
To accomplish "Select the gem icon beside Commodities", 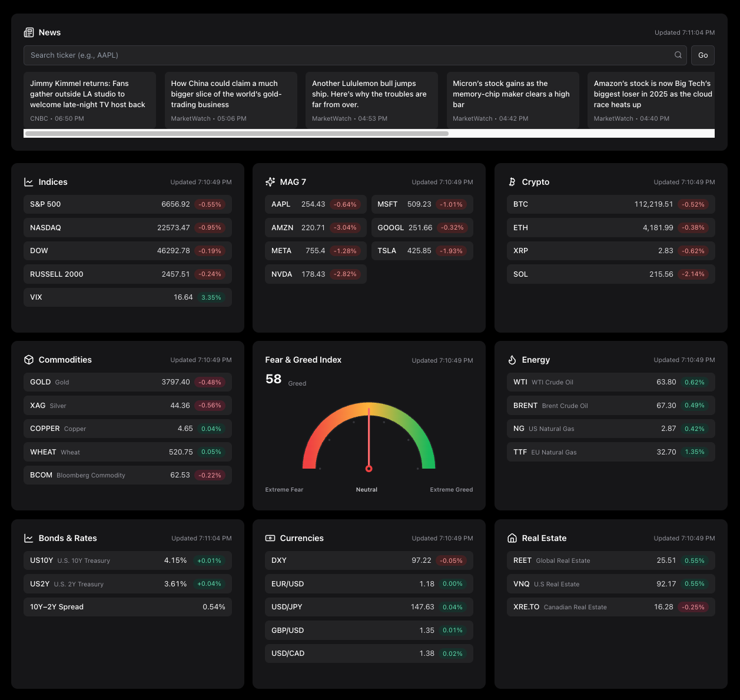I will coord(29,360).
